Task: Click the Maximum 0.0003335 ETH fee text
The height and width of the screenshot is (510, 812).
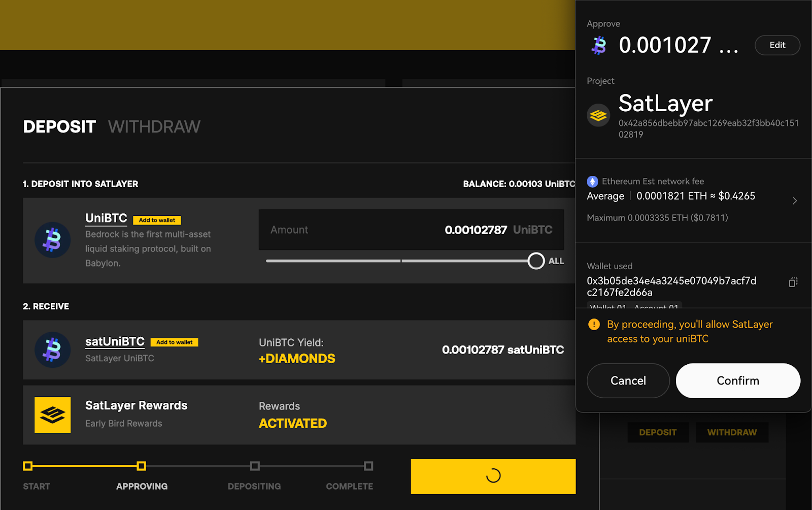Action: 657,218
